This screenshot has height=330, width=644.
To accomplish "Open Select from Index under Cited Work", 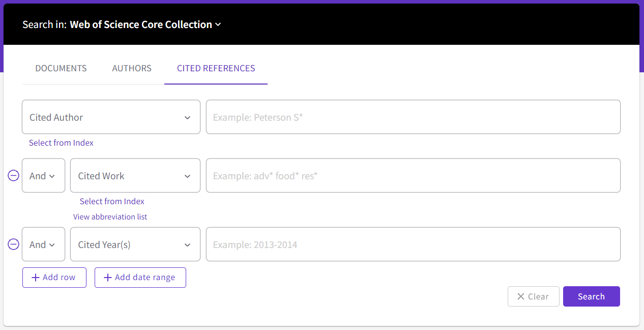I will [112, 201].
